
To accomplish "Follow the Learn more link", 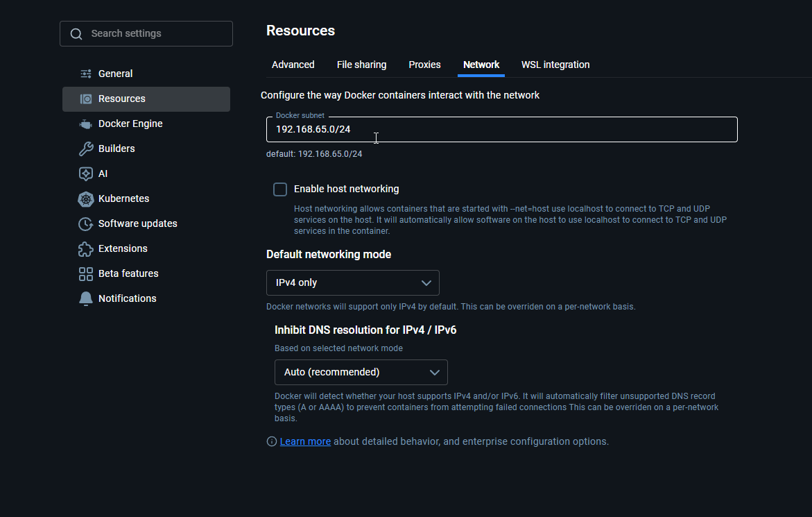I will 305,441.
